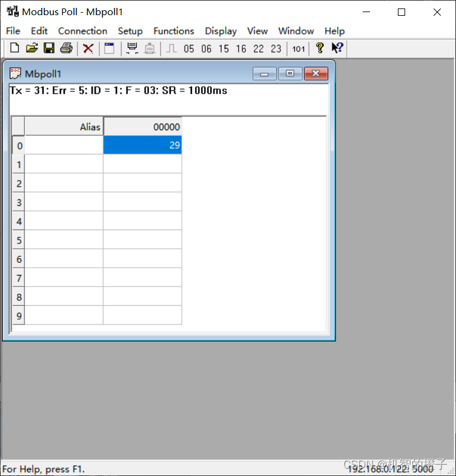The image size is (456, 476).
Task: Click the yellow question mark About icon
Action: coord(320,48)
